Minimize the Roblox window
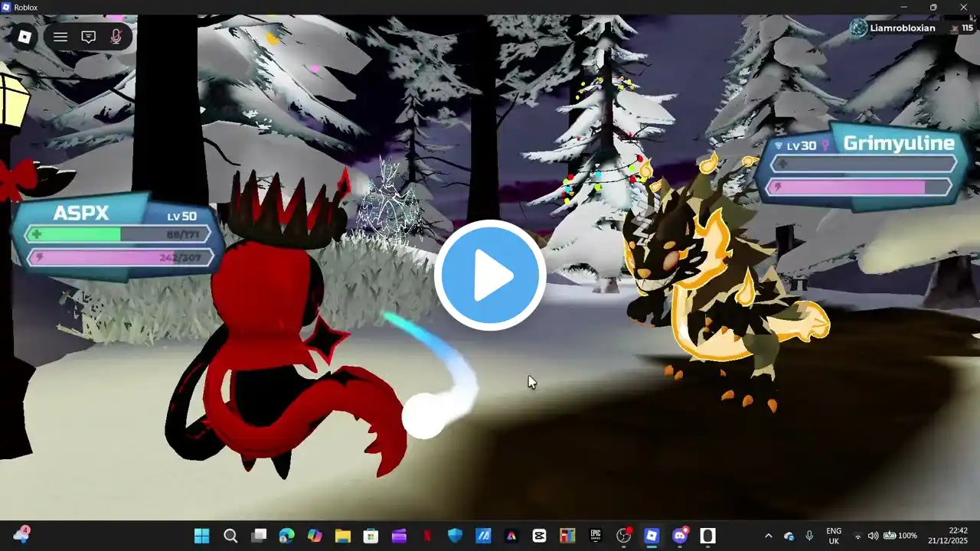Image resolution: width=980 pixels, height=551 pixels. coord(904,7)
